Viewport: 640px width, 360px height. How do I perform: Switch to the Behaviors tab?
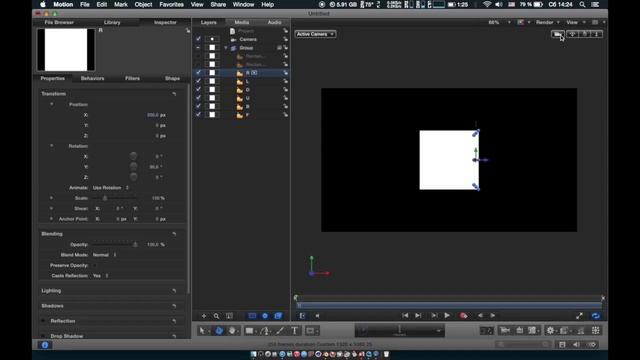click(x=92, y=78)
